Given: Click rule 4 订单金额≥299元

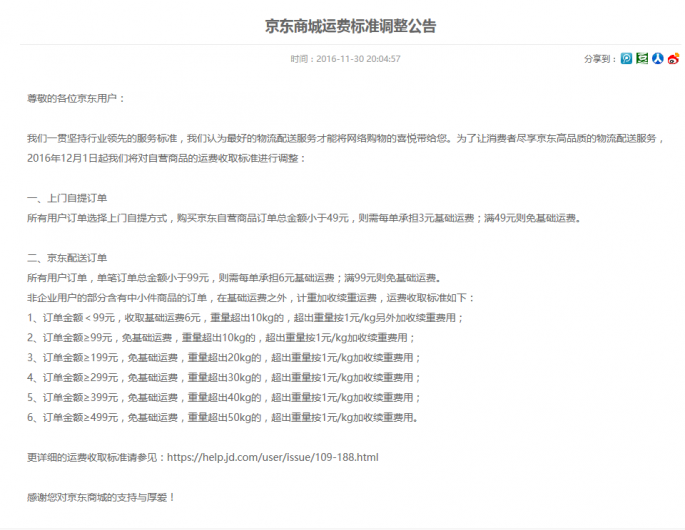Looking at the screenshot, I should (224, 378).
